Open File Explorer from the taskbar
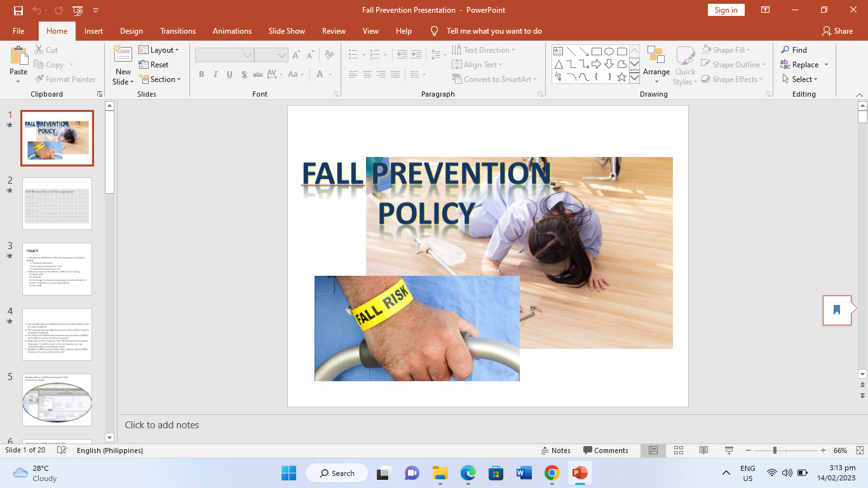The height and width of the screenshot is (488, 868). (x=440, y=473)
